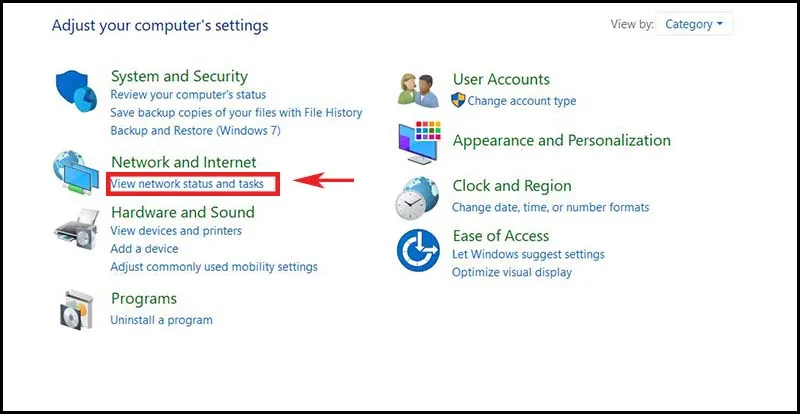Viewport: 800px width, 414px height.
Task: Open the System and Security heading
Action: (179, 76)
